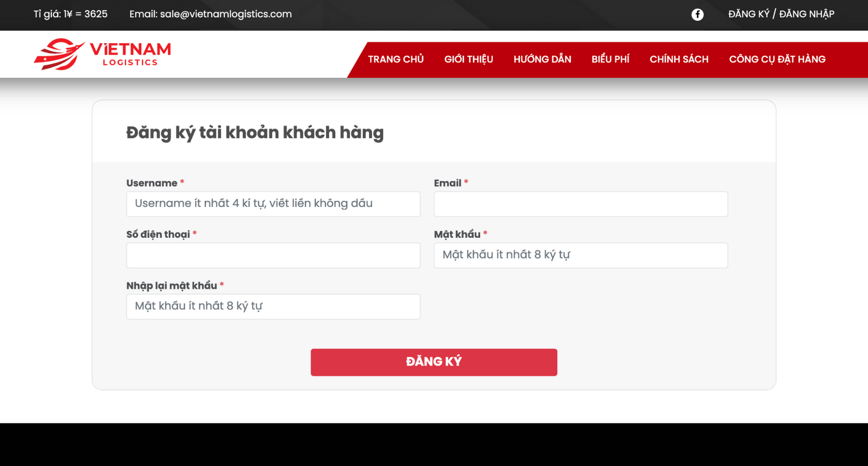Open CHÍNH SÁCH menu item
Viewport: 868px width, 466px height.
(679, 59)
